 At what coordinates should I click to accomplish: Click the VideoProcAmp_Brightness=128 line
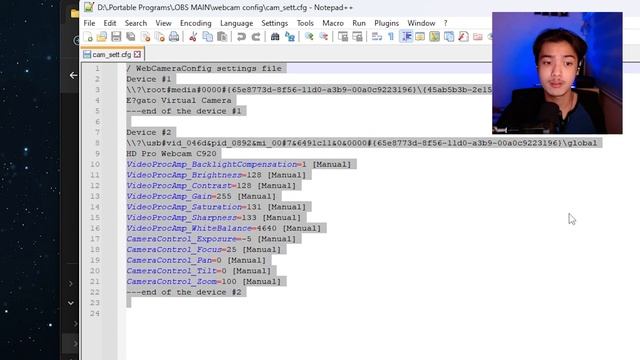(216, 175)
